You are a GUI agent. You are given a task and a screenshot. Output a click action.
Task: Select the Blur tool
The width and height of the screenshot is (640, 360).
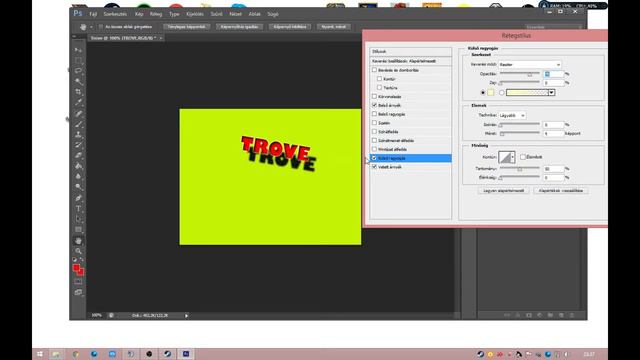[78, 176]
